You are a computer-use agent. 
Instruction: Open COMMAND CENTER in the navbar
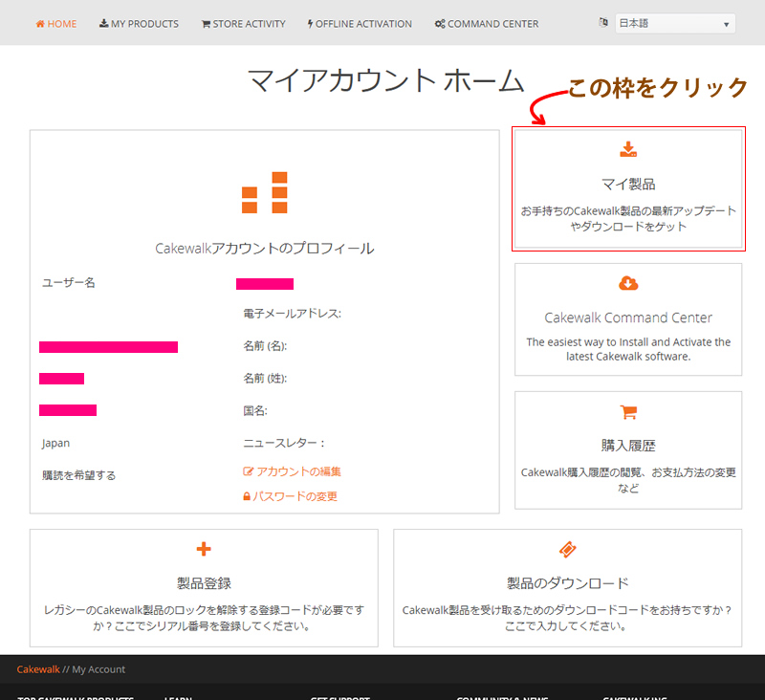click(487, 24)
